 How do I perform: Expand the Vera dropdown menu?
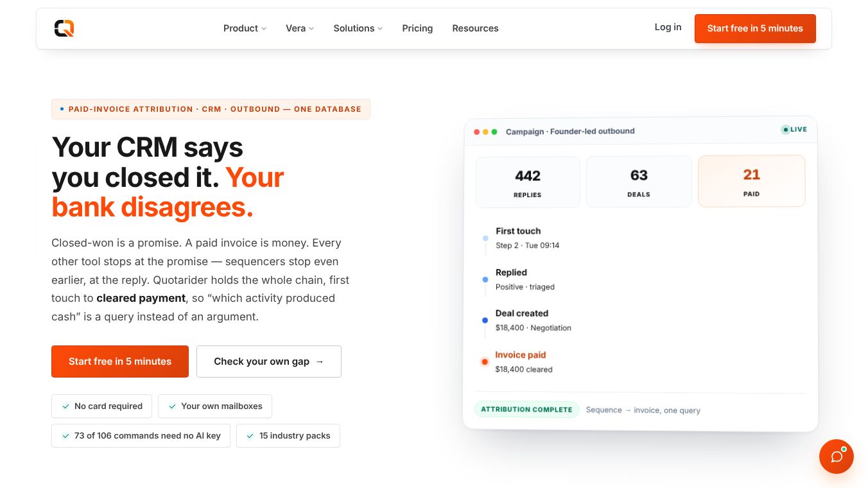point(300,28)
